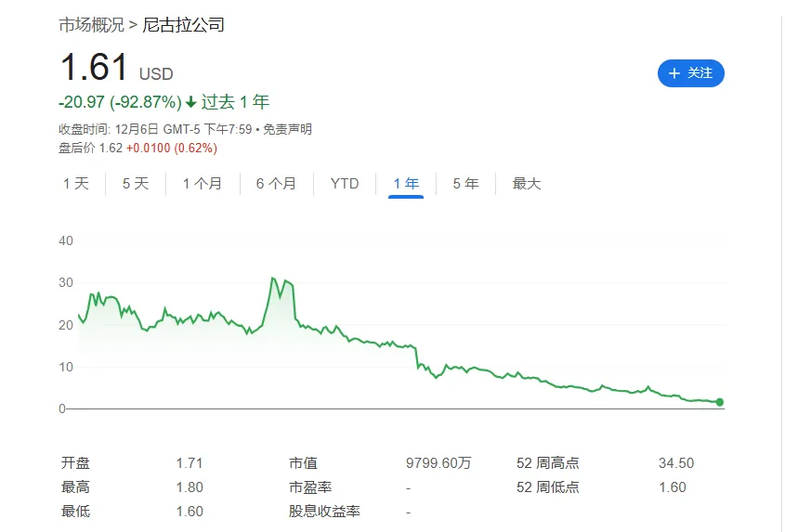Click the 市值 value 9799.60万
This screenshot has width=785, height=532.
(438, 463)
